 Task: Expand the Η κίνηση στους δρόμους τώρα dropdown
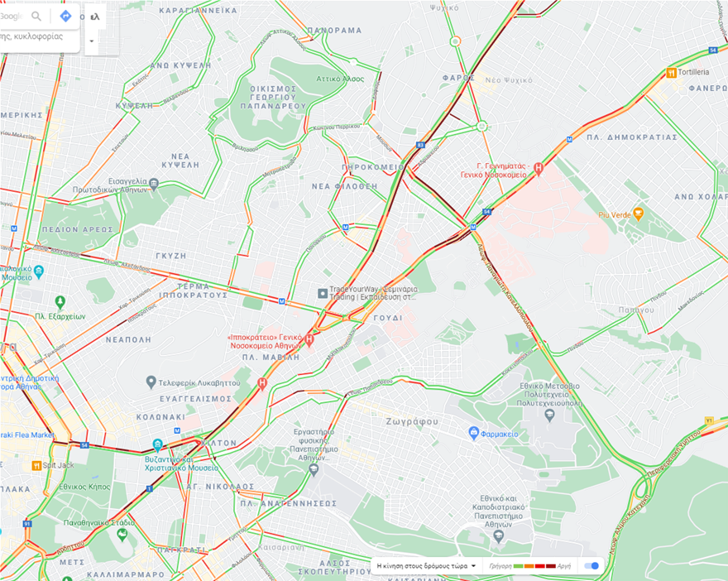(426, 565)
